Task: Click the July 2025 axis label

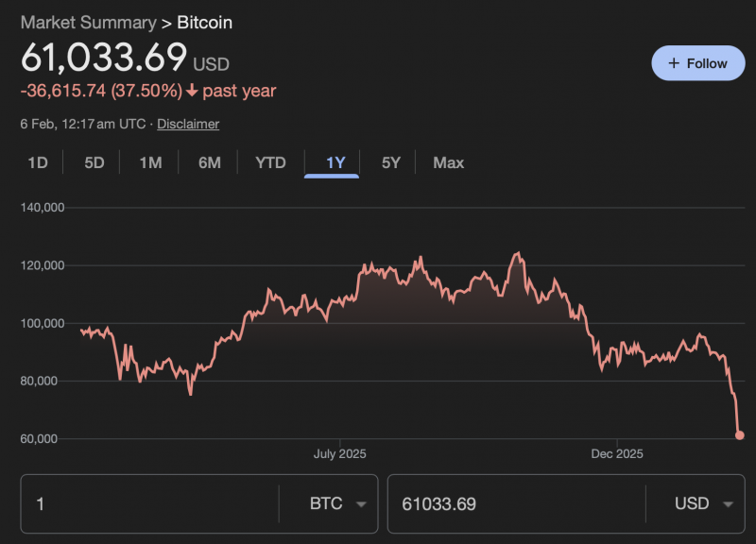Action: [x=339, y=454]
